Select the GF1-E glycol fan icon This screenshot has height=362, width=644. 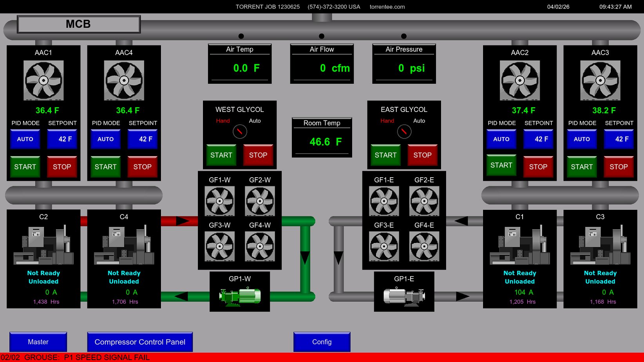384,201
